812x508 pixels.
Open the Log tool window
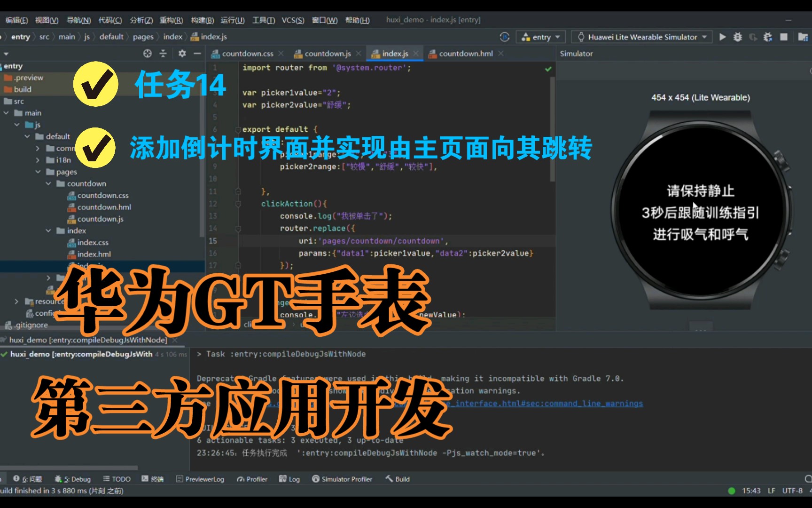click(289, 479)
